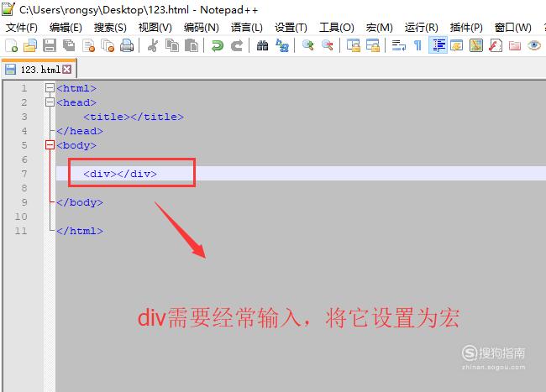Zoom out toolbar icon
Viewport: 546px width, 392px height.
click(328, 45)
